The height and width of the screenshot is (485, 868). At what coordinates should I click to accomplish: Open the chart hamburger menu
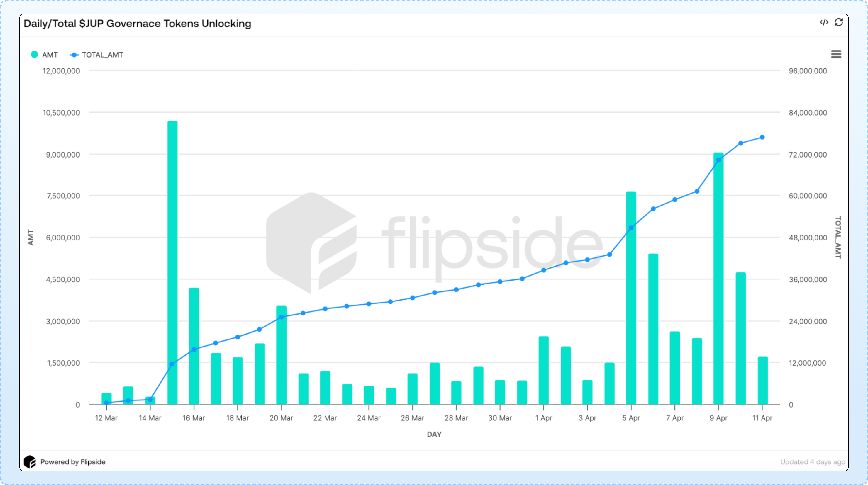[836, 54]
